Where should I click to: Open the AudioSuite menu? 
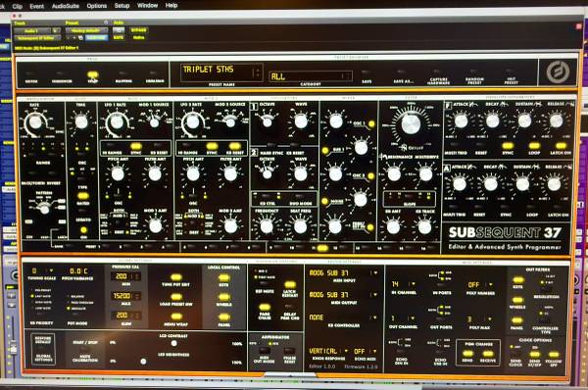[x=66, y=6]
